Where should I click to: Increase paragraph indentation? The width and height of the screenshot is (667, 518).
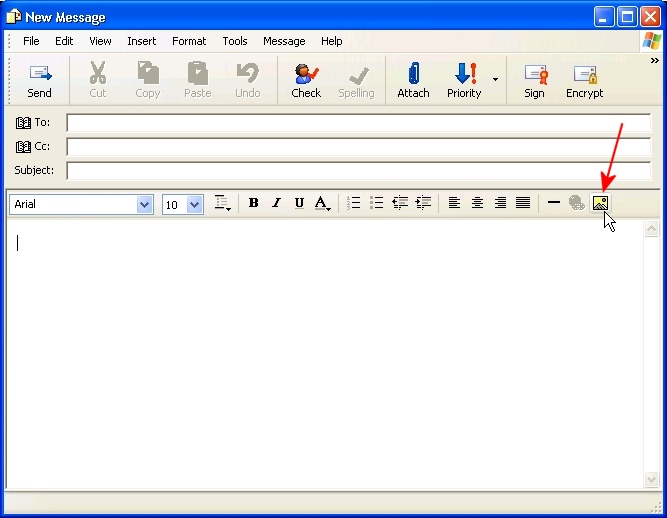pyautogui.click(x=423, y=203)
